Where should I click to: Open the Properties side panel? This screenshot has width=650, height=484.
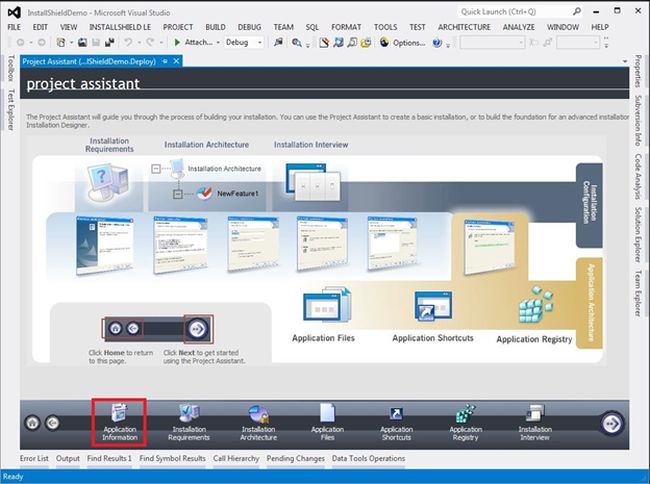point(638,71)
